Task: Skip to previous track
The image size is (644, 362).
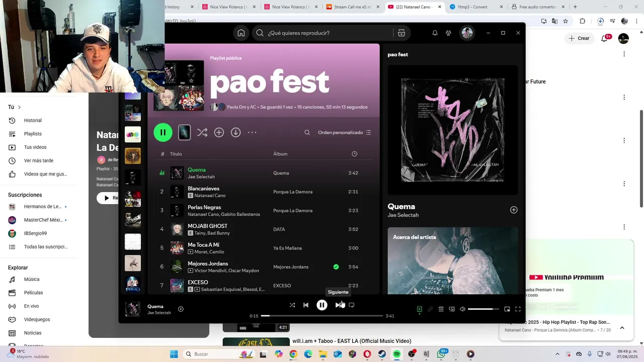Action: [x=306, y=305]
